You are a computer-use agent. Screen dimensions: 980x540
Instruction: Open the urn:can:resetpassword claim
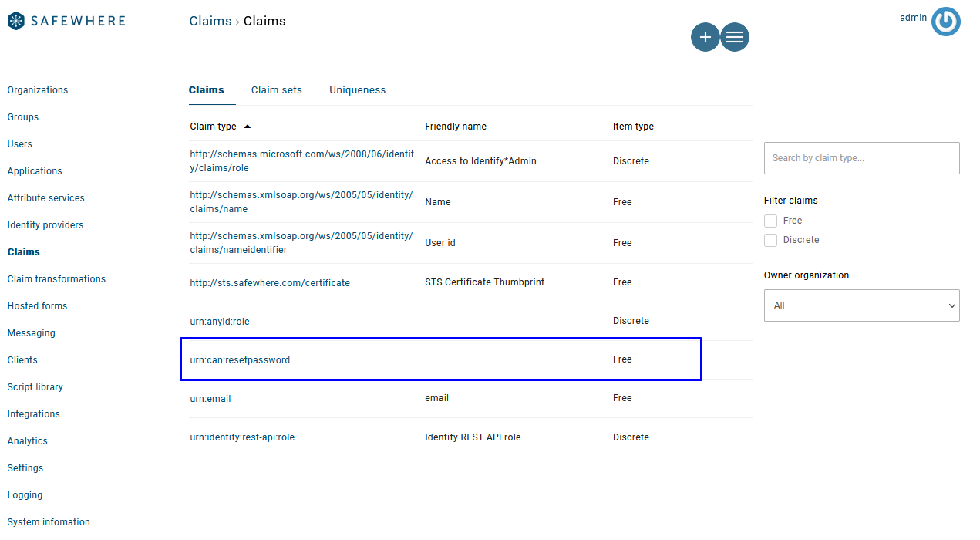[240, 360]
